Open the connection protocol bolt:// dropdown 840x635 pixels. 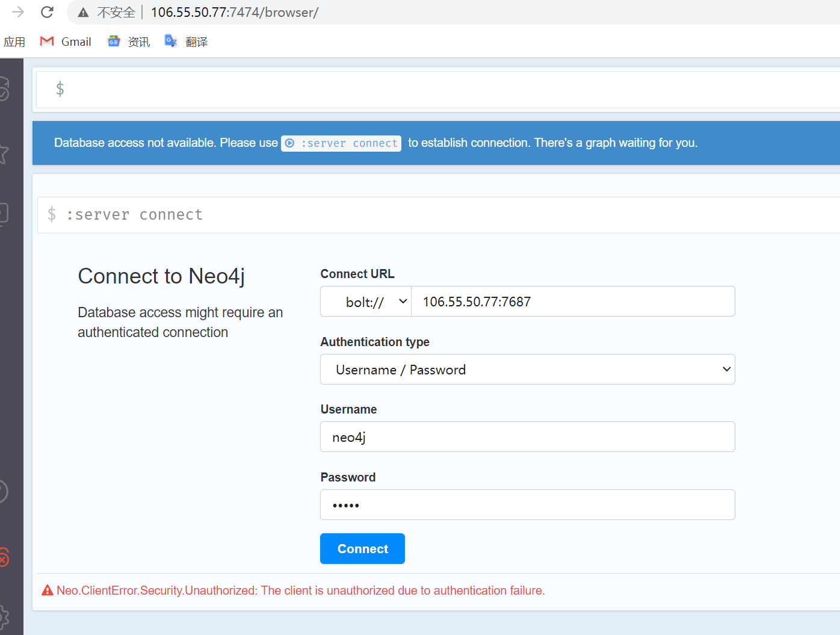365,301
